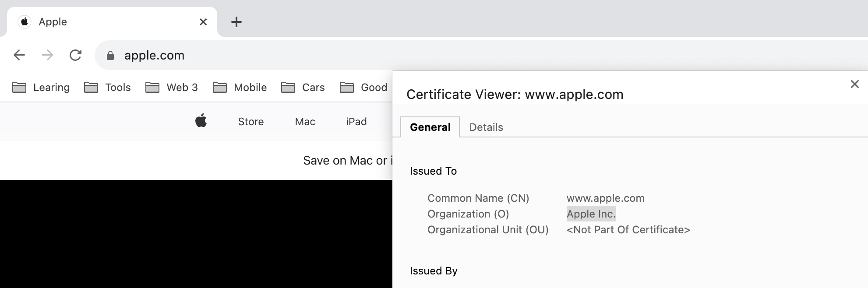Image resolution: width=868 pixels, height=288 pixels.
Task: Click the Save on Mac banner text
Action: point(348,161)
